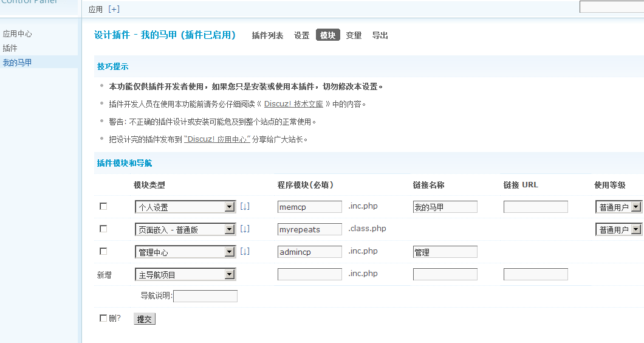The width and height of the screenshot is (644, 343).
Task: Open the Discuz! 技术文库 link
Action: tap(293, 104)
